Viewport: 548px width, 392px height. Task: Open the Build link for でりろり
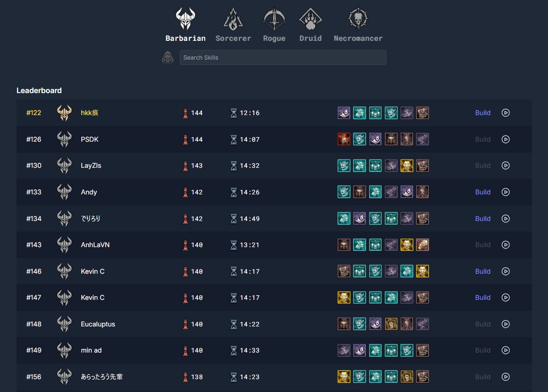pos(483,219)
